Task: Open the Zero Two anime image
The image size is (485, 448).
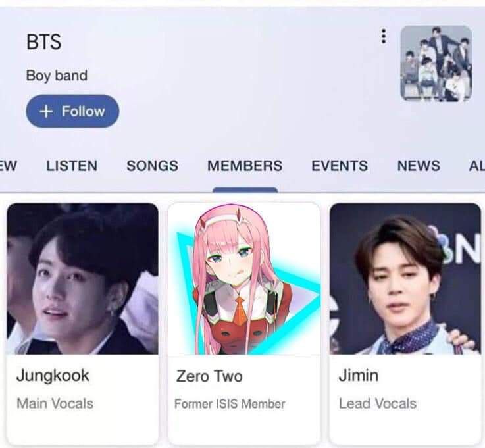Action: [x=244, y=278]
